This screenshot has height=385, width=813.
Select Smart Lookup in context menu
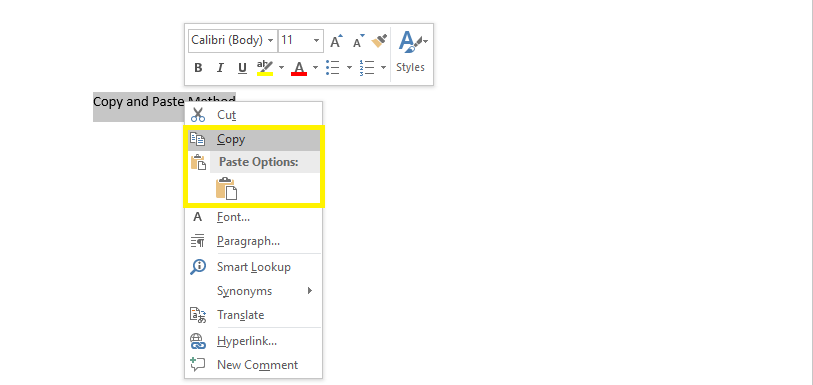click(x=254, y=267)
